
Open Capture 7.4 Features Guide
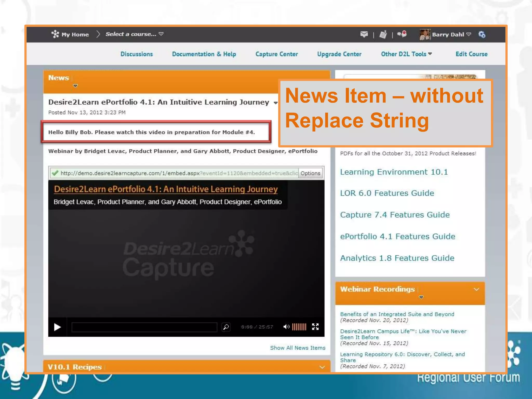click(x=395, y=215)
